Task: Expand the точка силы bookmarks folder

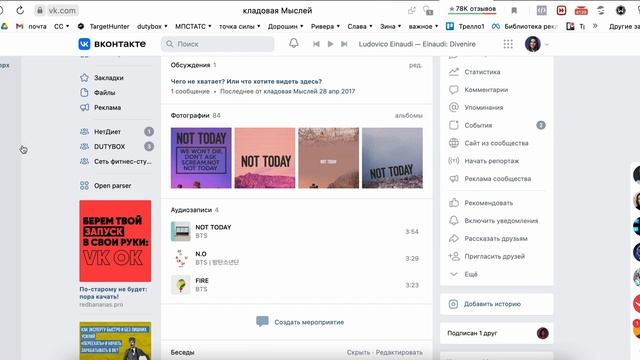Action: (240, 26)
